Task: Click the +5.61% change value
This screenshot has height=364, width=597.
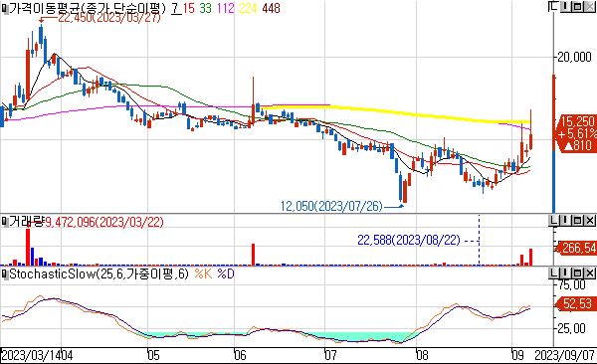Action: coord(577,133)
